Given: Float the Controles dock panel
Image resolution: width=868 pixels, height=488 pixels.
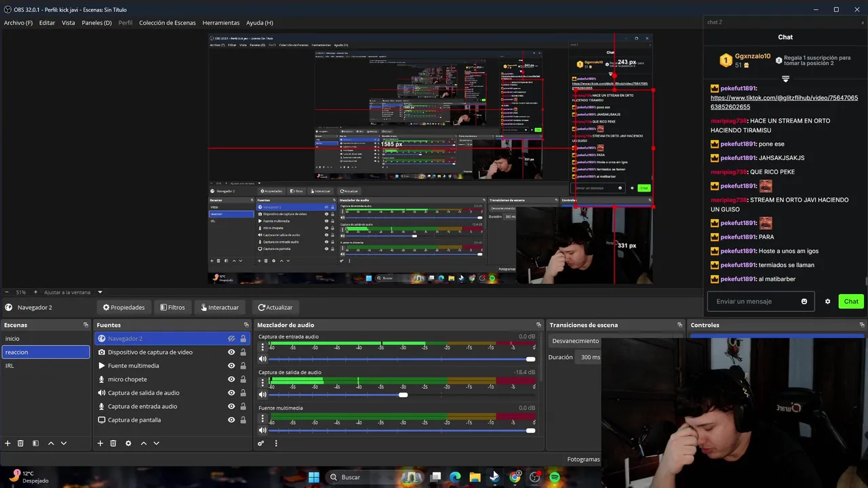Looking at the screenshot, I should 862,325.
